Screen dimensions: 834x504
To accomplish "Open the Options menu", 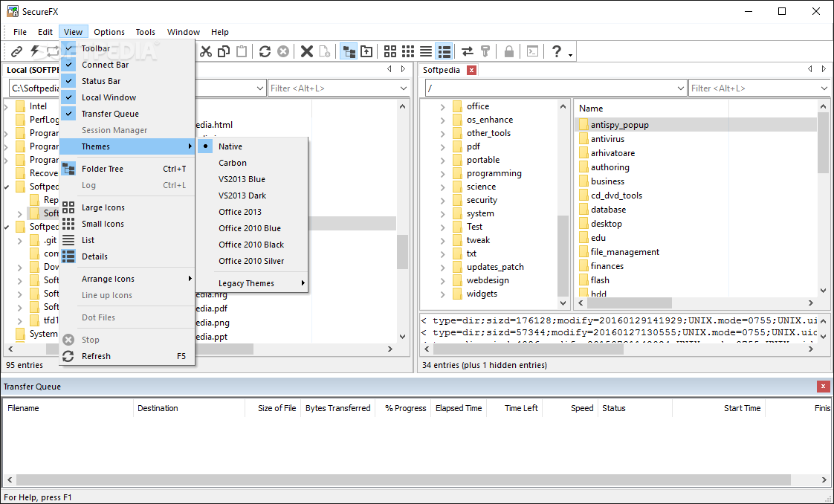I will tap(109, 32).
